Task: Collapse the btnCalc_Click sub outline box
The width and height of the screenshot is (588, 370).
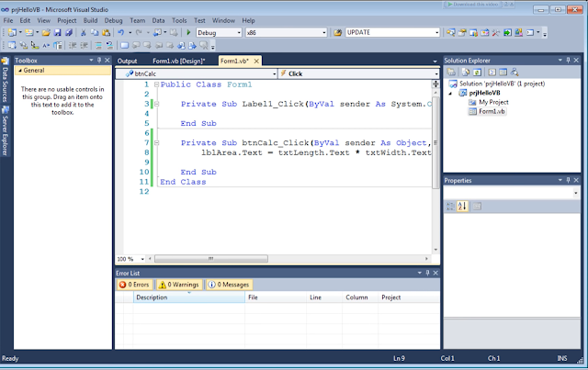Action: (157, 143)
